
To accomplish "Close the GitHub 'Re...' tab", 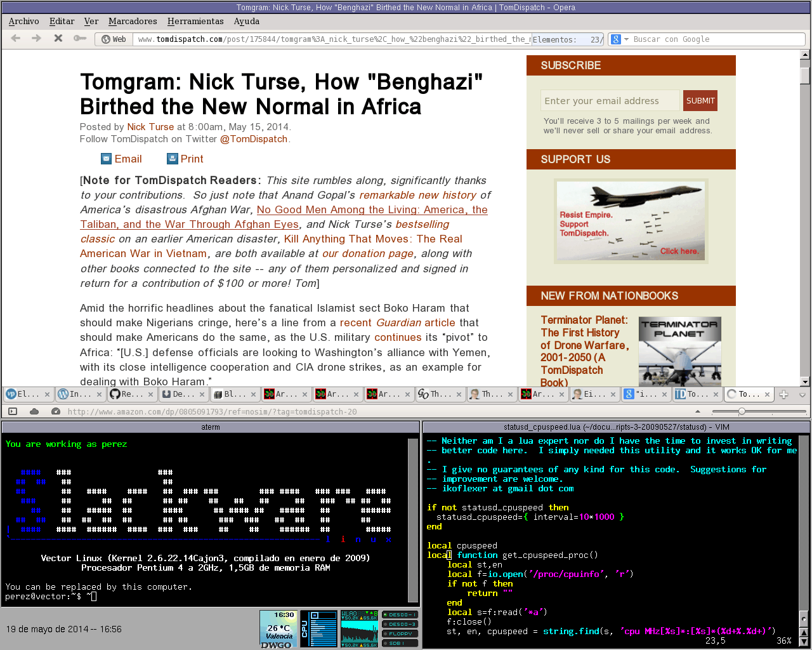I will tap(150, 394).
